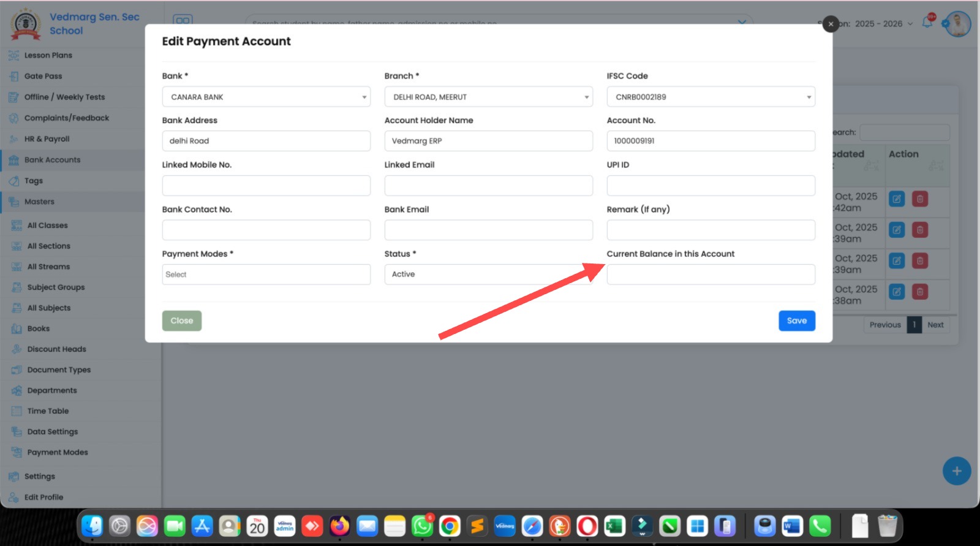Click the Bank Address field
The height and width of the screenshot is (546, 980).
click(x=266, y=141)
